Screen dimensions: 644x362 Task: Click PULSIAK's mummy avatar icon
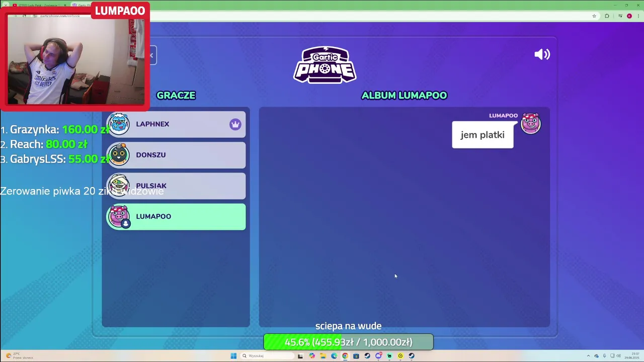[x=119, y=186]
